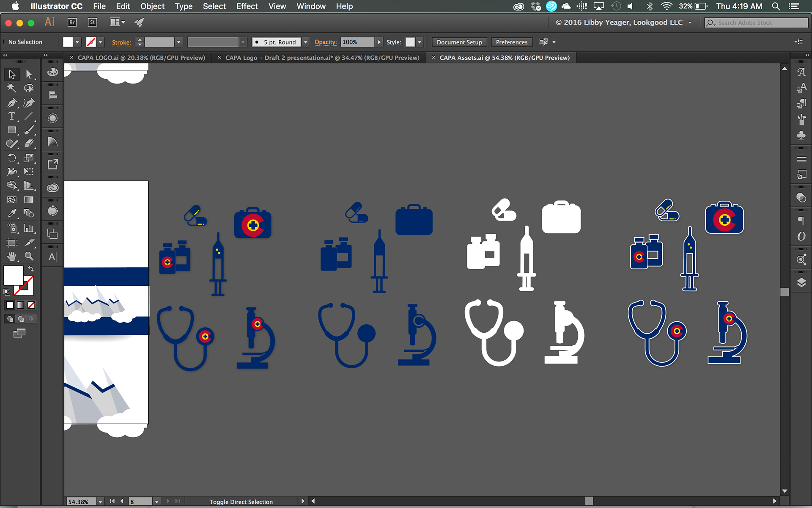
Task: Set paint mode to solid Color
Action: tap(9, 305)
